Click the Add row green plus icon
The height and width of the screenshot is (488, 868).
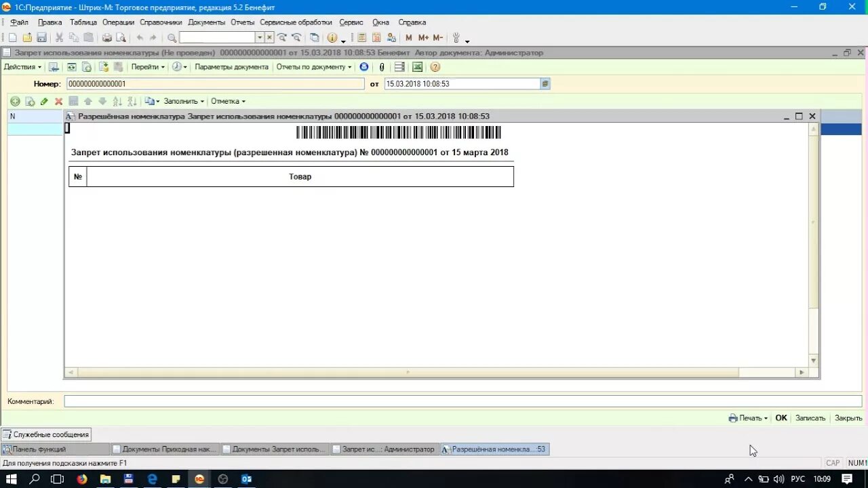15,102
